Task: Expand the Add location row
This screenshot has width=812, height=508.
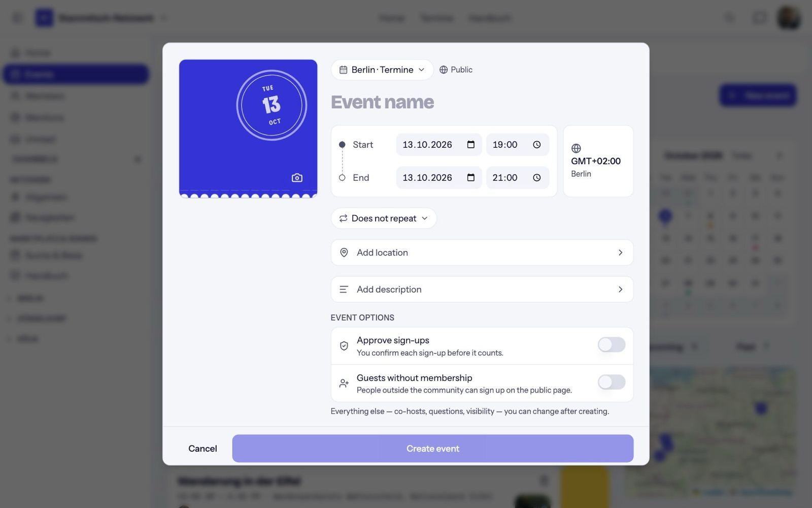Action: (482, 252)
